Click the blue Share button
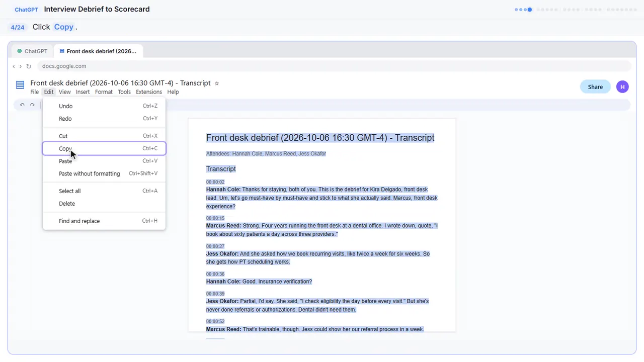This screenshot has width=644, height=362. pyautogui.click(x=595, y=86)
